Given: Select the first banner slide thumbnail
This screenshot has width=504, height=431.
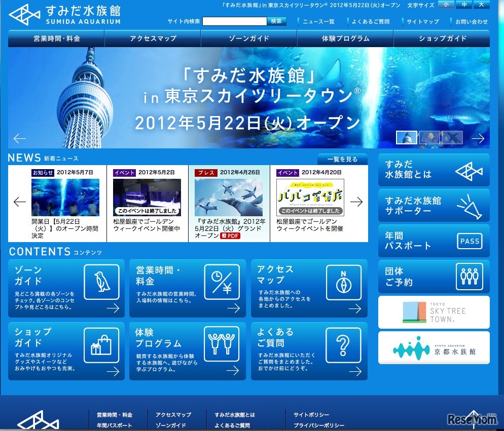Looking at the screenshot, I should click(406, 137).
